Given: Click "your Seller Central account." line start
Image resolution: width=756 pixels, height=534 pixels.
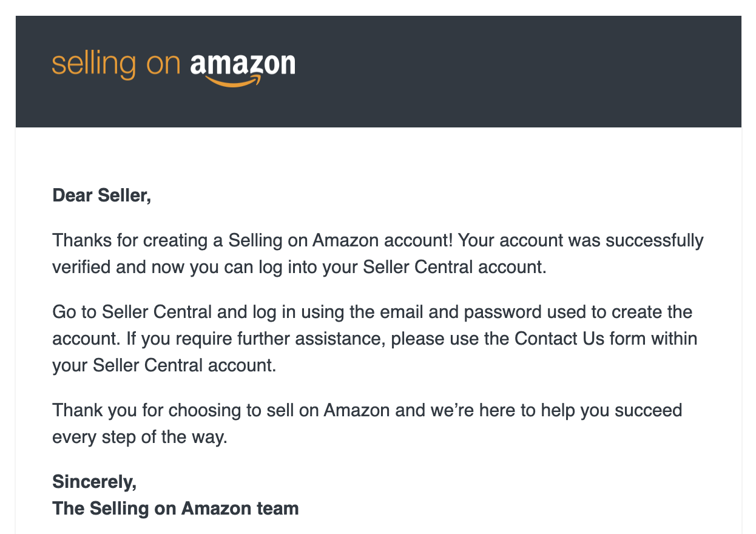Looking at the screenshot, I should (164, 365).
